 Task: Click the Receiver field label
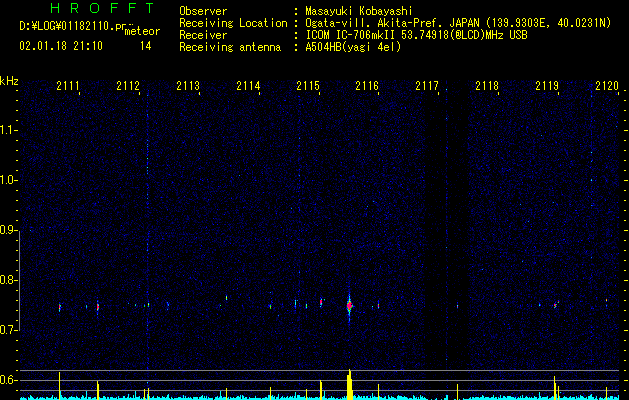[203, 35]
